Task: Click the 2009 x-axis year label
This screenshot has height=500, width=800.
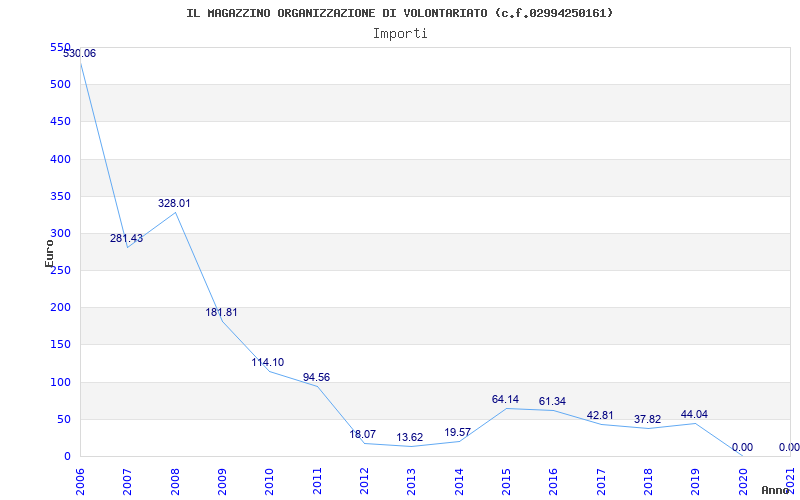Action: (x=222, y=481)
